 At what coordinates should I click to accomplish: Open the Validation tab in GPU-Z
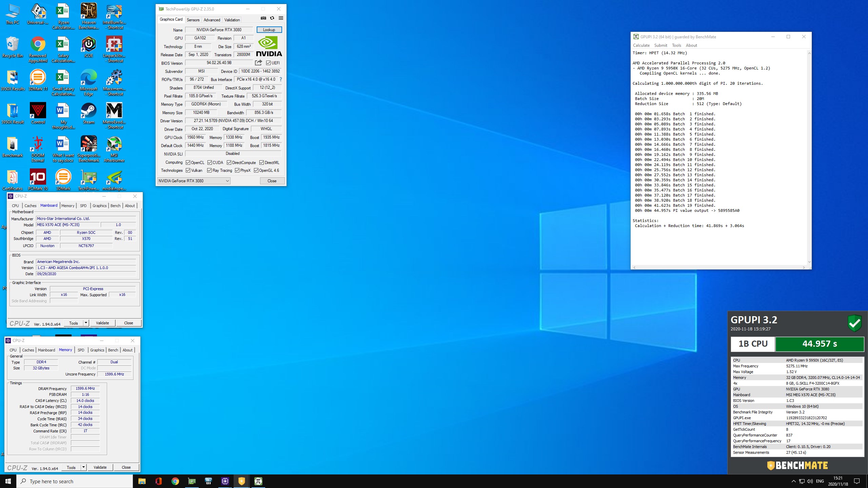(x=232, y=20)
